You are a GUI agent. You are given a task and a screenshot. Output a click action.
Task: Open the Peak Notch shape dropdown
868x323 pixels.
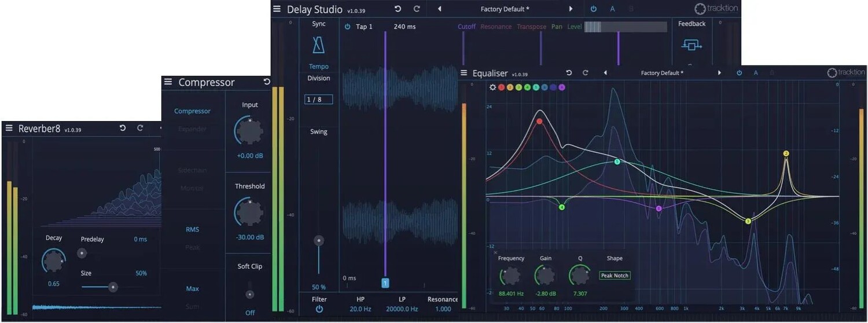coord(615,276)
